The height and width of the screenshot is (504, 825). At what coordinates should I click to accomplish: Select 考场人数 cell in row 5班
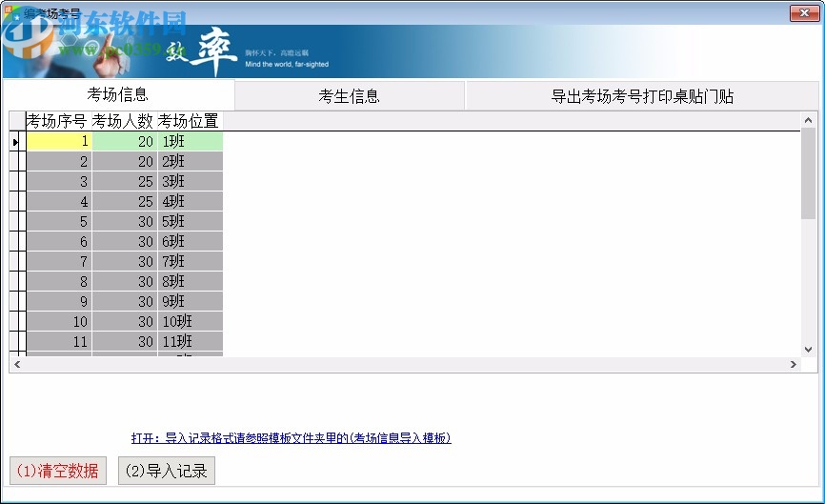pos(125,221)
